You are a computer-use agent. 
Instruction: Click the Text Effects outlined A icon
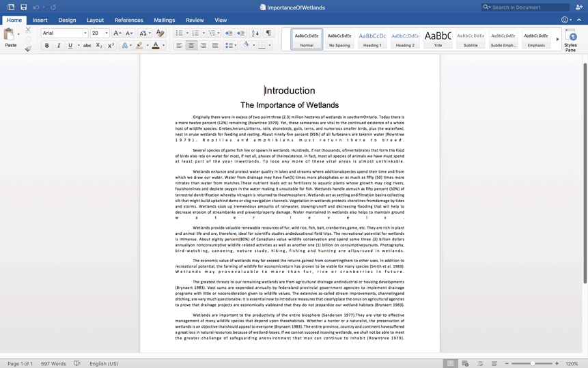coord(124,45)
